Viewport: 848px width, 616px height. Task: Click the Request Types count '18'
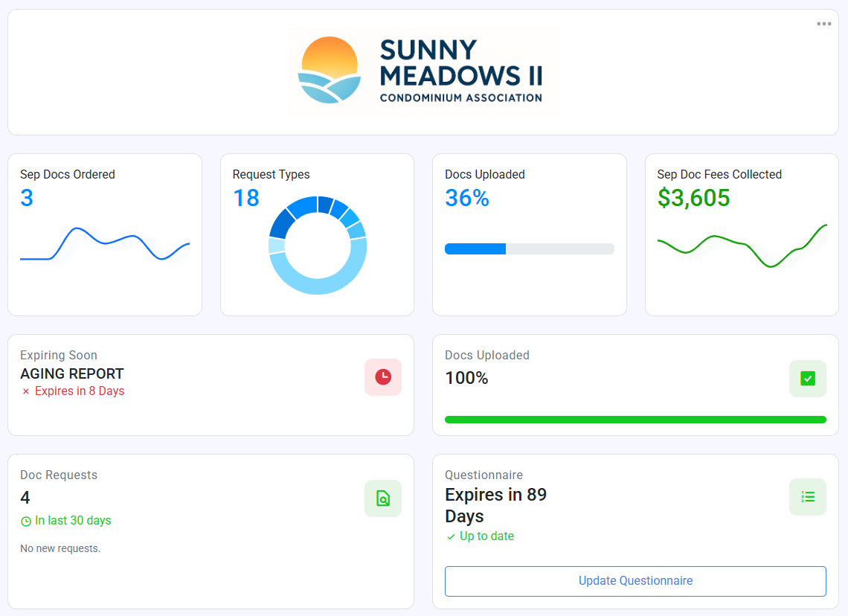(246, 198)
